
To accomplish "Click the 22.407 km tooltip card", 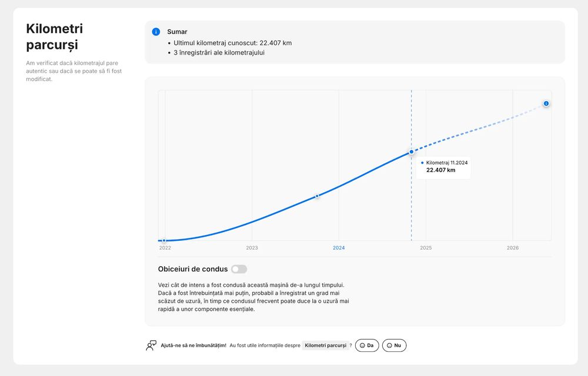I will 443,167.
